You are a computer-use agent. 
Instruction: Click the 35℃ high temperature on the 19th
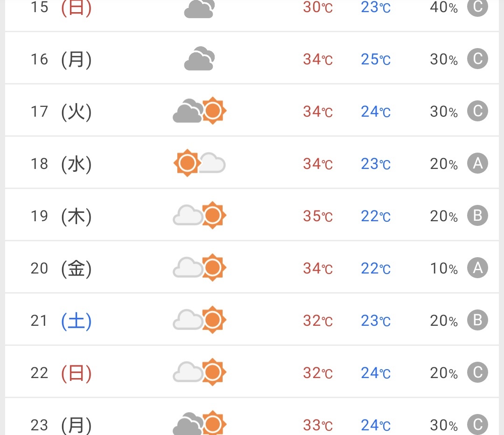pos(318,216)
